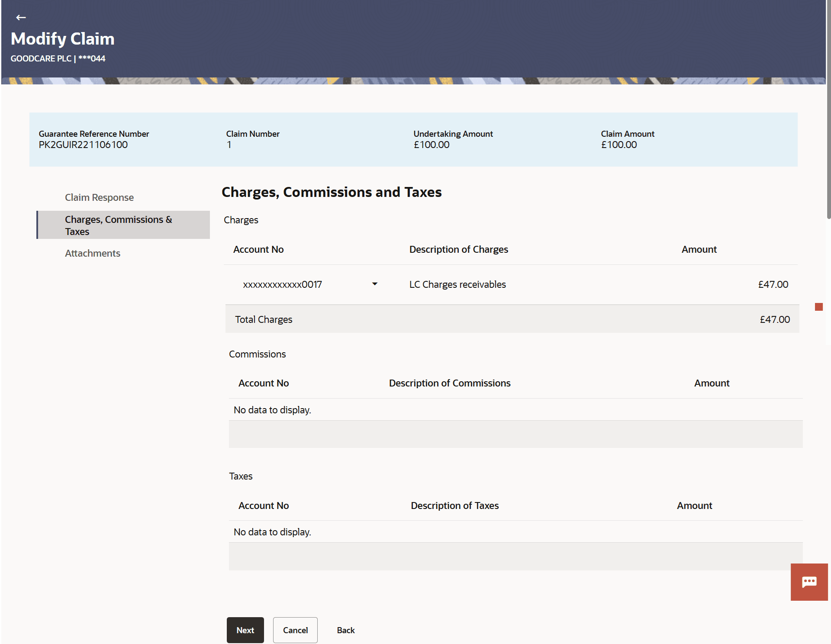Click Description of Charges column header
Viewport: 831px width, 644px height.
point(458,249)
